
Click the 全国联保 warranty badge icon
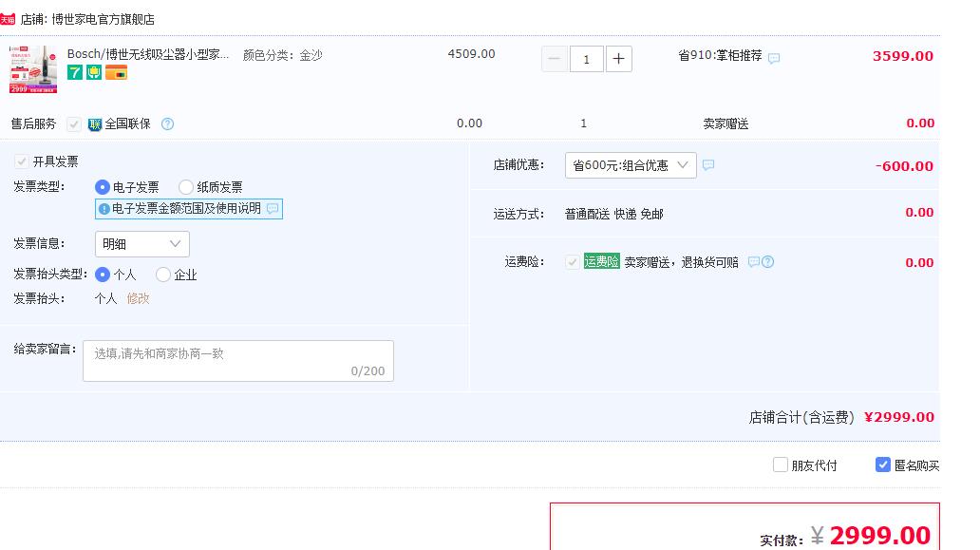[94, 124]
